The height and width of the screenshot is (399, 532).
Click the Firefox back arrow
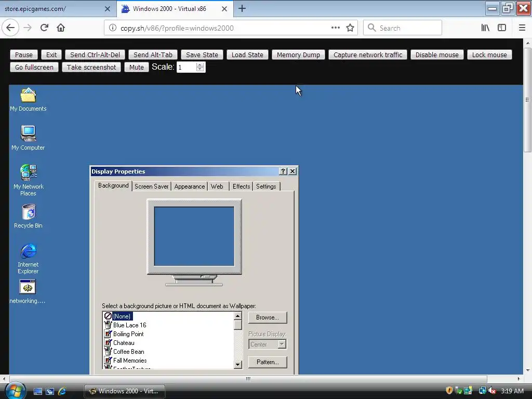pyautogui.click(x=10, y=28)
